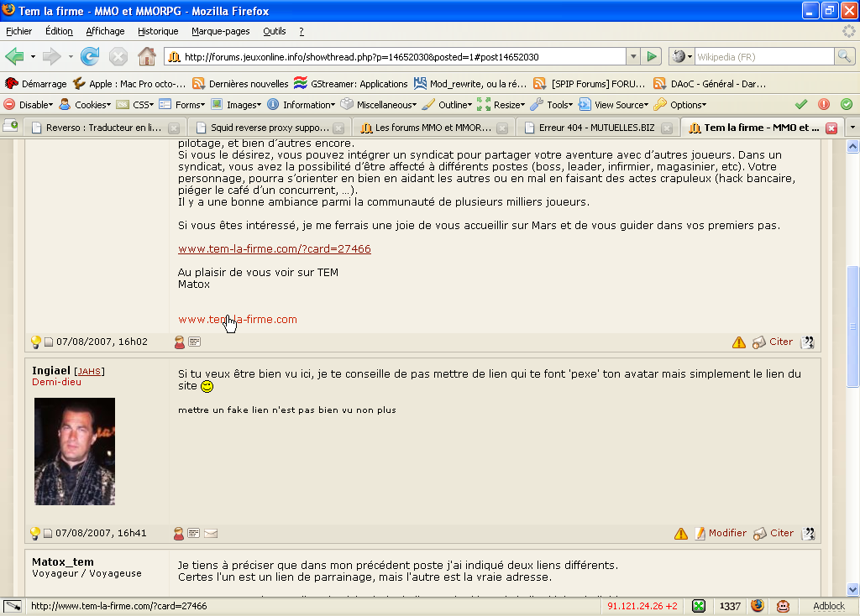Click the Stop loading icon

[118, 56]
